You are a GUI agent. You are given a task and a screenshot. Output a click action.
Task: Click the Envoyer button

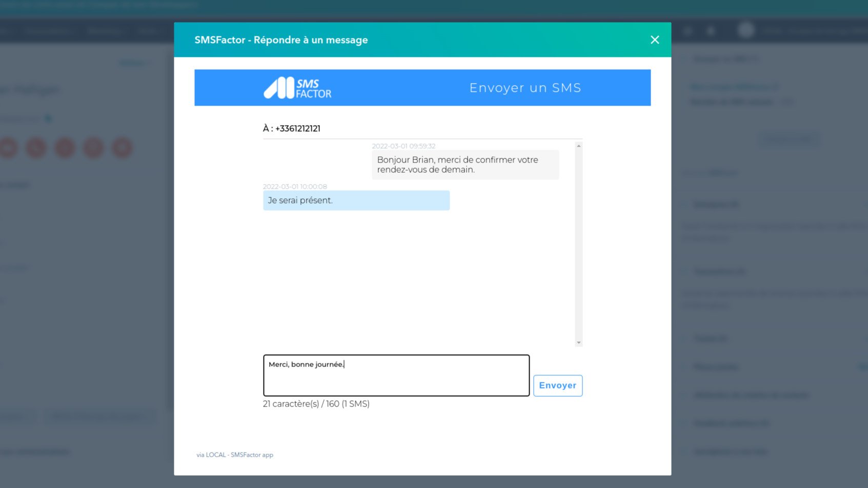coord(557,385)
